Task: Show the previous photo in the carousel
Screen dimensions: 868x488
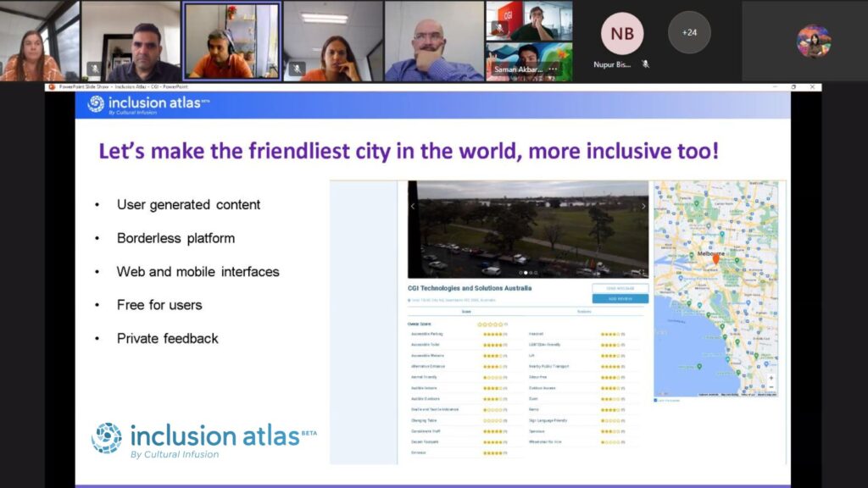Action: pyautogui.click(x=413, y=206)
